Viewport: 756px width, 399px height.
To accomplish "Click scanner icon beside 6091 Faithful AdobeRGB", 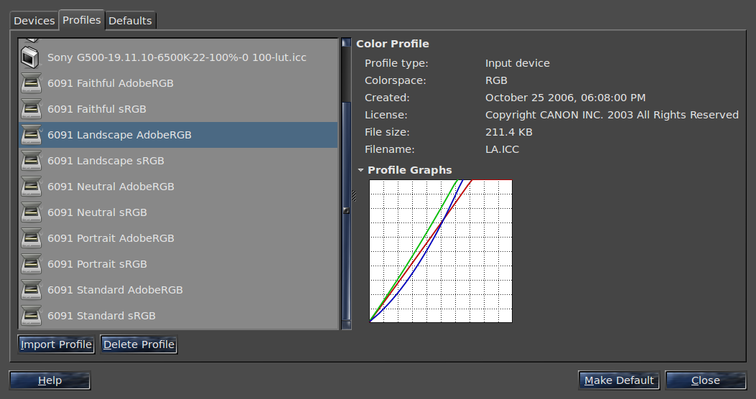I will pyautogui.click(x=31, y=83).
